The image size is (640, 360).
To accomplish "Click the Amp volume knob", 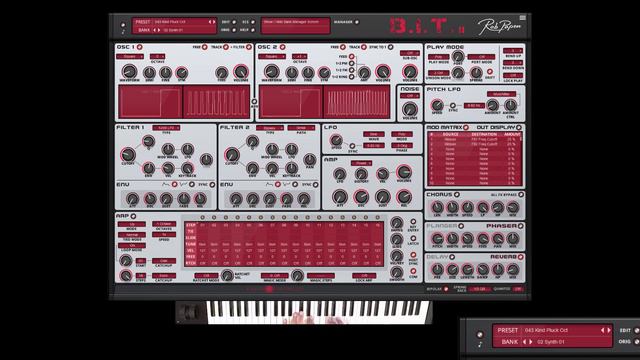I will click(x=404, y=172).
